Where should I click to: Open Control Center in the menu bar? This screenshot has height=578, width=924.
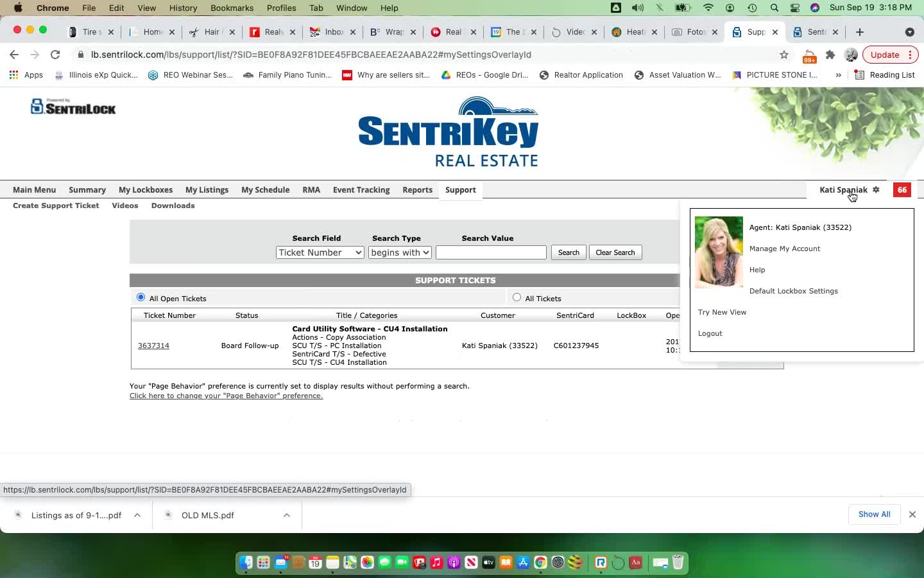[795, 8]
